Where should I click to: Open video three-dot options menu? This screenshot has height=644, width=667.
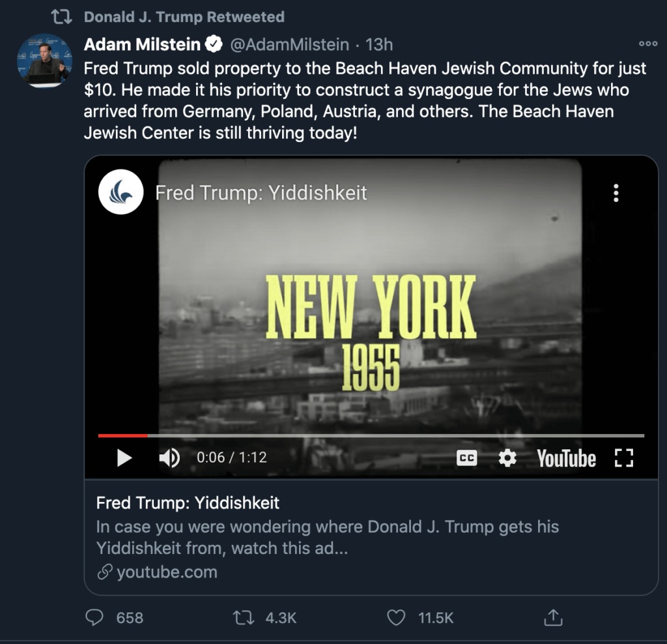point(616,193)
